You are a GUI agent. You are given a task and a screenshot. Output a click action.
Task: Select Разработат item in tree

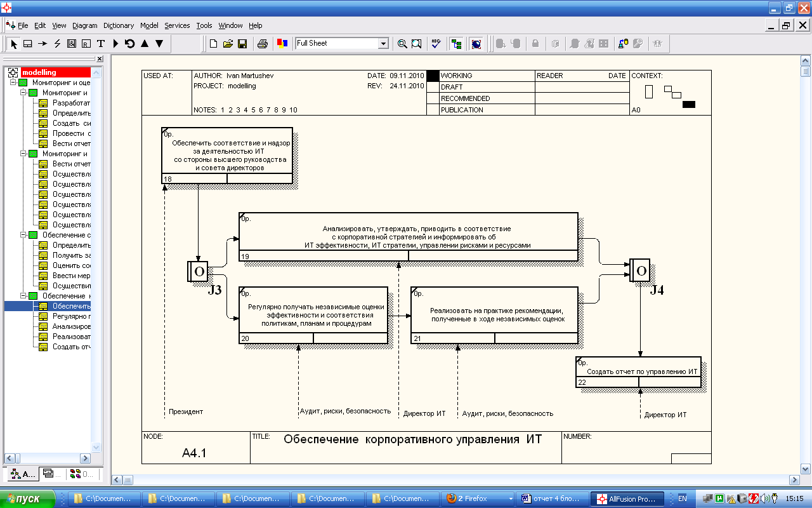(71, 103)
